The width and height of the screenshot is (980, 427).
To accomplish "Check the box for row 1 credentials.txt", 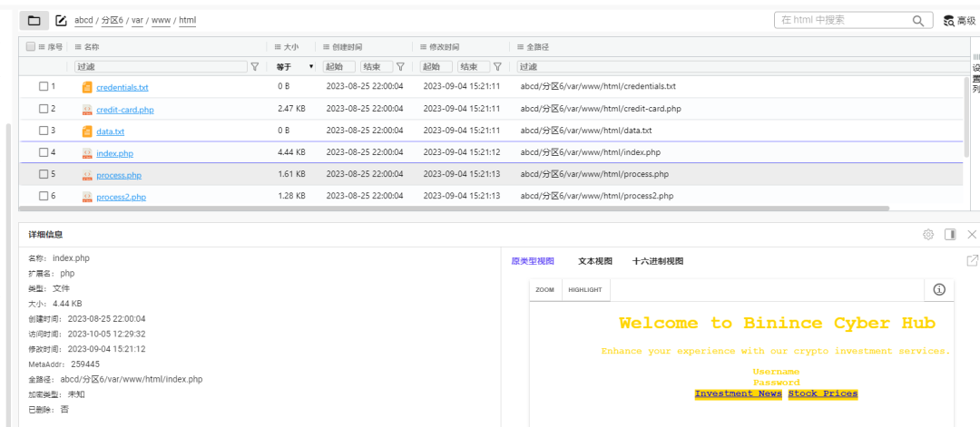I will click(x=44, y=87).
